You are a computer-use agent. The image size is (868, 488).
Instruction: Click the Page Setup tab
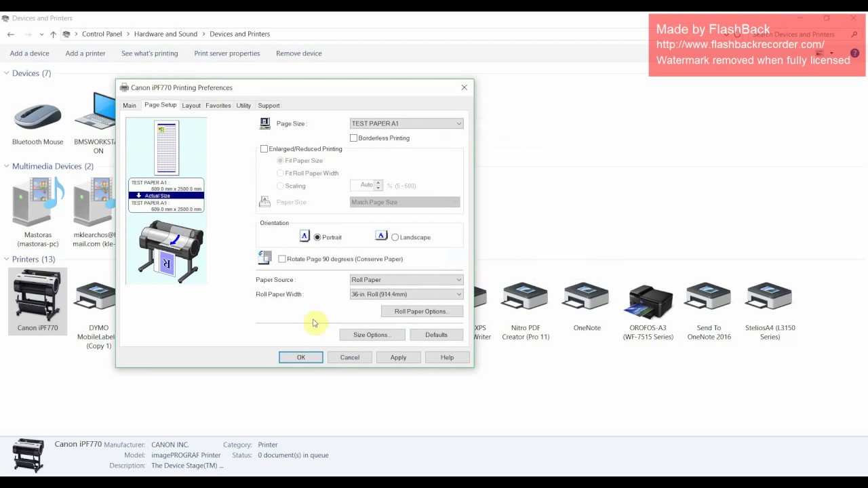[x=160, y=105]
